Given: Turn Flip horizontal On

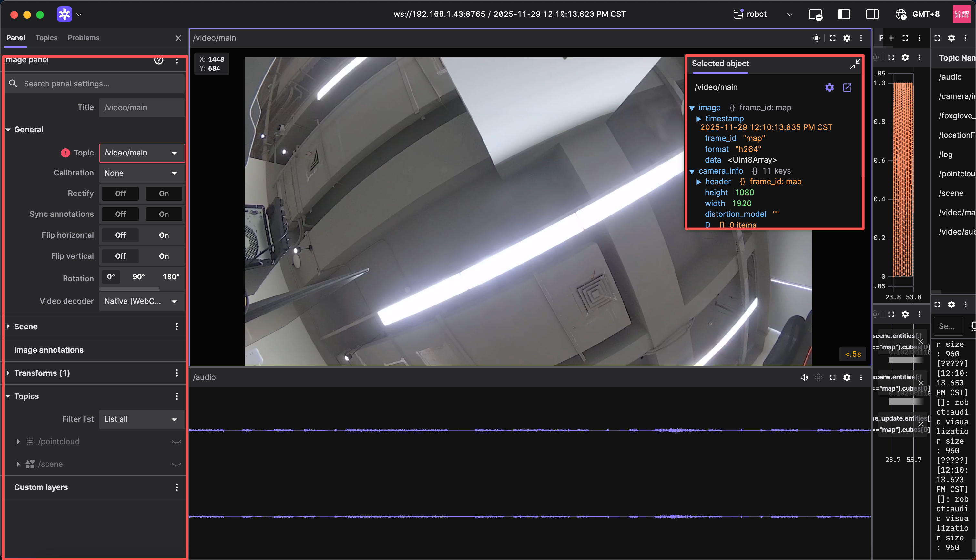Looking at the screenshot, I should (x=164, y=235).
